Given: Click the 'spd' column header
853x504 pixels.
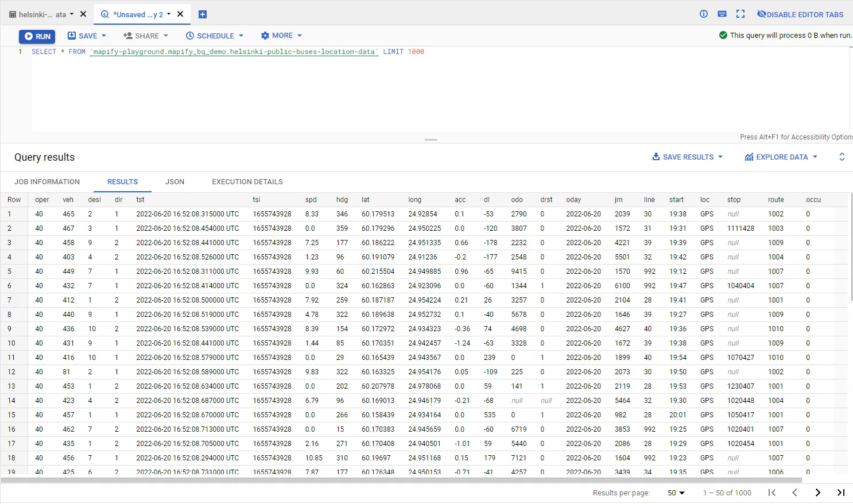Looking at the screenshot, I should click(311, 200).
